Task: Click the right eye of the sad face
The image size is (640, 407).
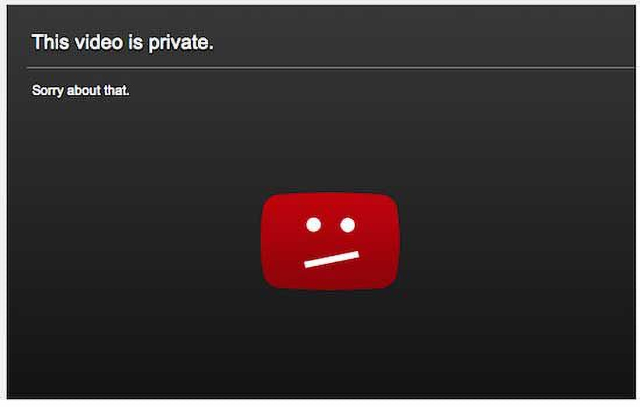Action: pos(347,225)
